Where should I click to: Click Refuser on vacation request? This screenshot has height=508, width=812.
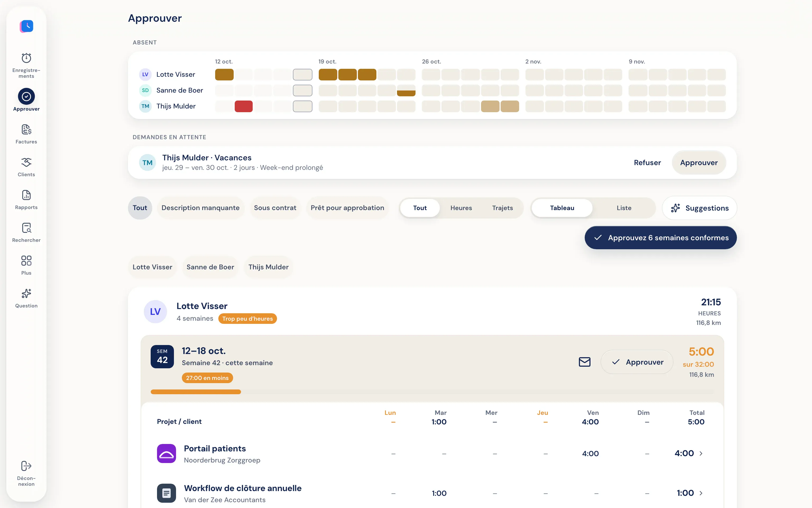point(647,163)
